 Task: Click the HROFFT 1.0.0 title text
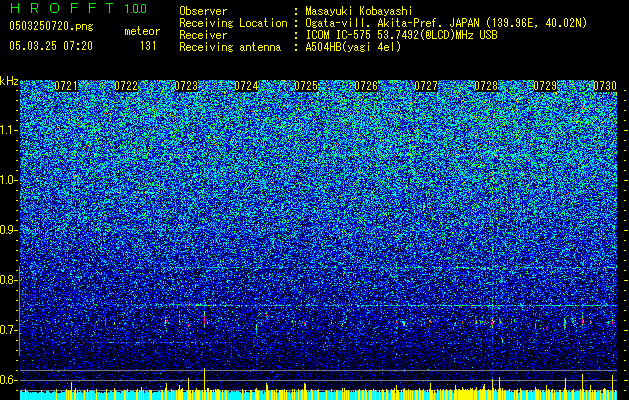(78, 8)
